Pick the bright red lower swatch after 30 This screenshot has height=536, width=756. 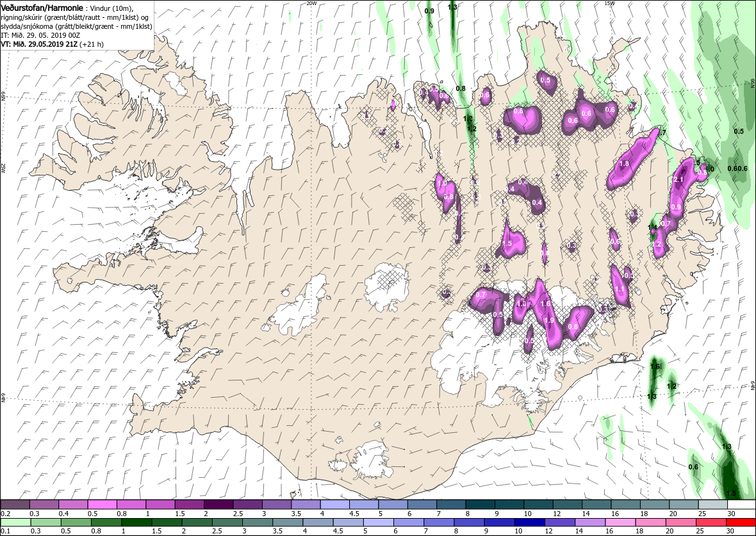(x=741, y=523)
